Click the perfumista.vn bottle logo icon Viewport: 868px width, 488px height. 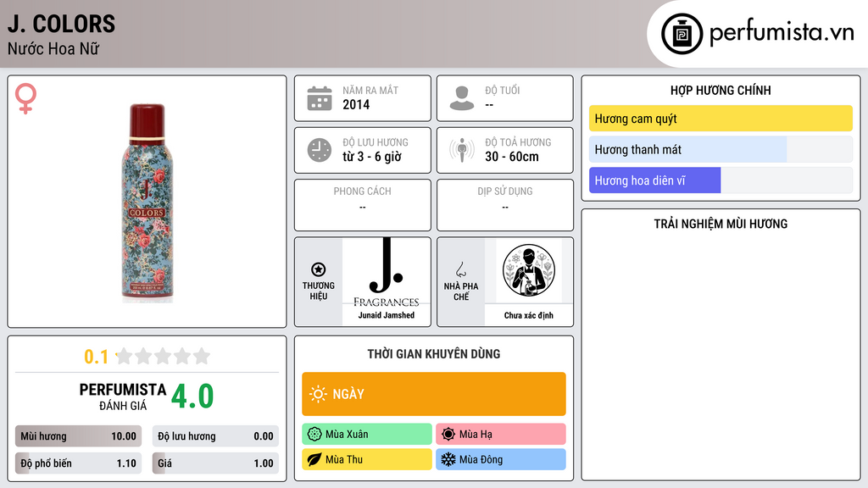pyautogui.click(x=682, y=34)
